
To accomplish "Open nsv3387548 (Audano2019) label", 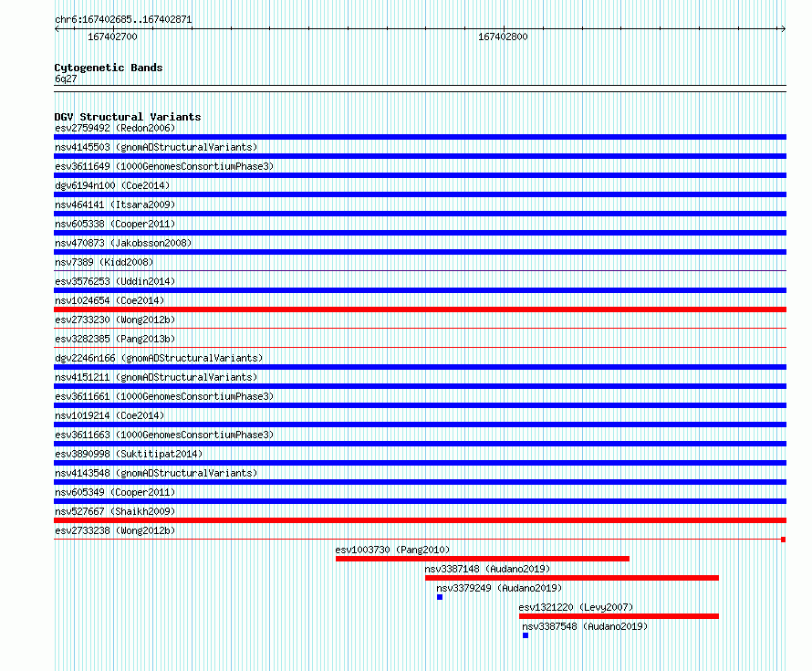I will click(x=585, y=626).
